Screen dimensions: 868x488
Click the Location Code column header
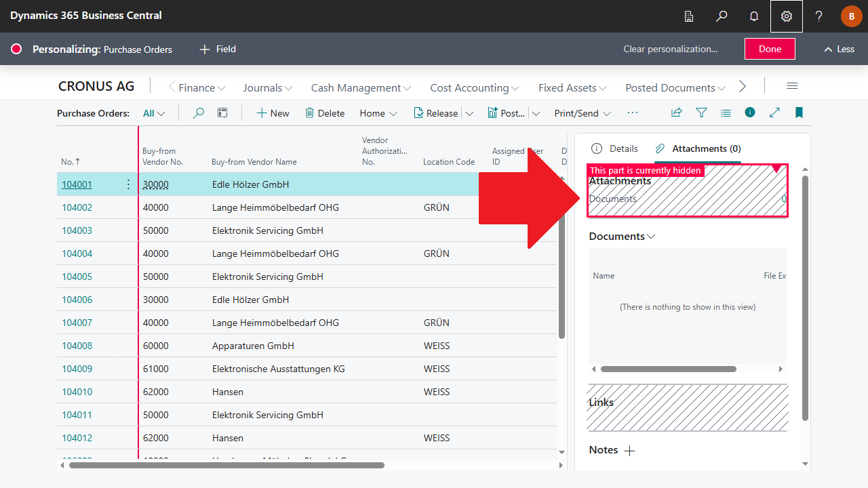point(449,162)
